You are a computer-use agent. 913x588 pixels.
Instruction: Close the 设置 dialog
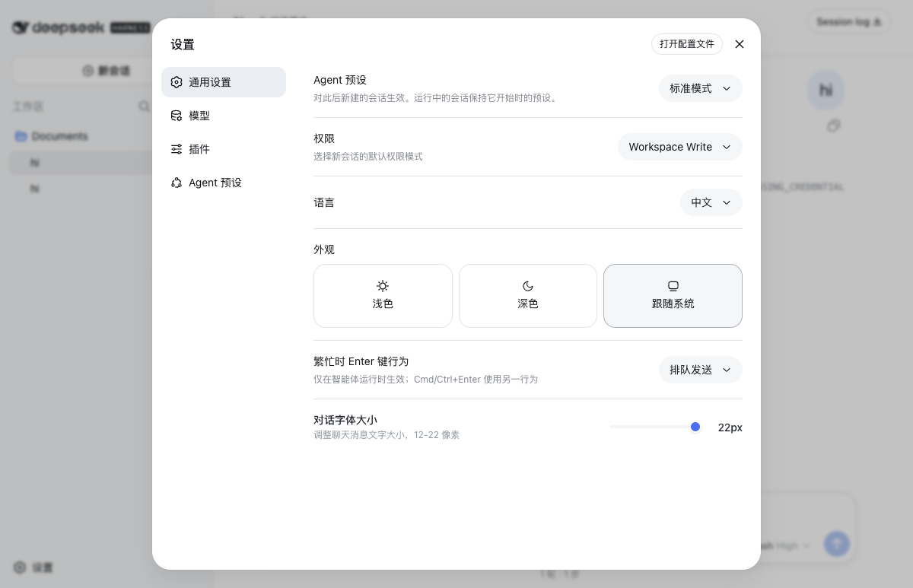pyautogui.click(x=740, y=44)
